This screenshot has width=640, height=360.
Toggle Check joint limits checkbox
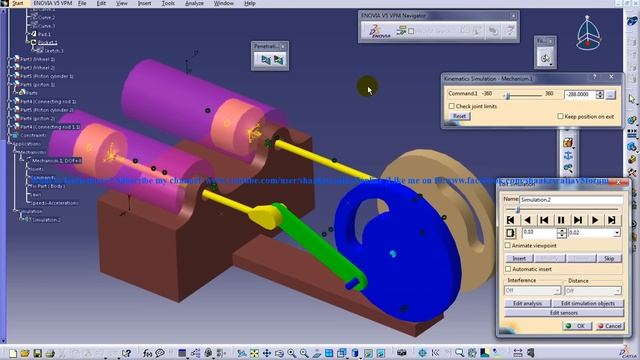pyautogui.click(x=452, y=106)
